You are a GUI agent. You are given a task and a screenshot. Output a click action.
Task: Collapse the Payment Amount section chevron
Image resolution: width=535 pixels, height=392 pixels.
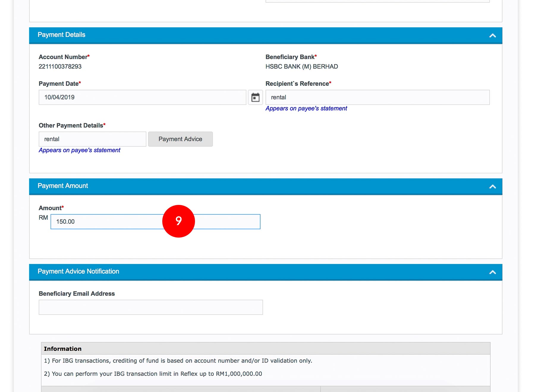coord(492,186)
